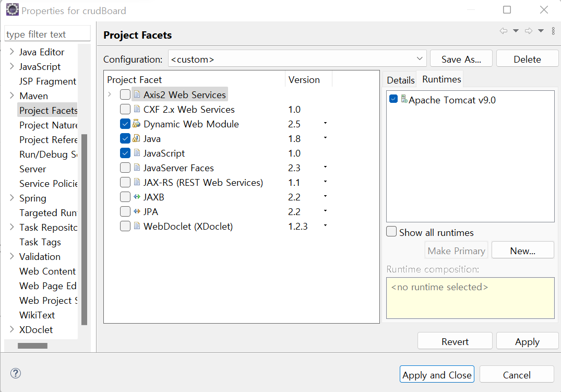Check the Axis2 Web Services checkbox
The width and height of the screenshot is (561, 392).
[x=125, y=94]
